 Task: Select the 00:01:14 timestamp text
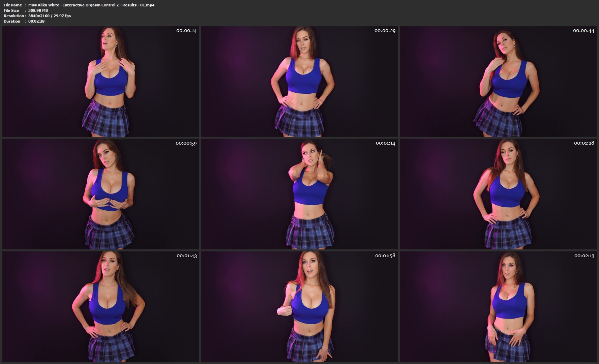pyautogui.click(x=385, y=143)
